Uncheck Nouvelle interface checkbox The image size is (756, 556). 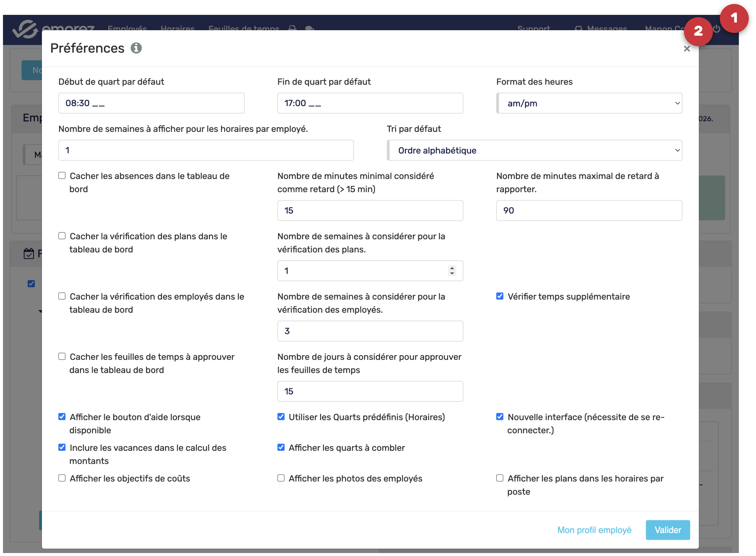499,417
